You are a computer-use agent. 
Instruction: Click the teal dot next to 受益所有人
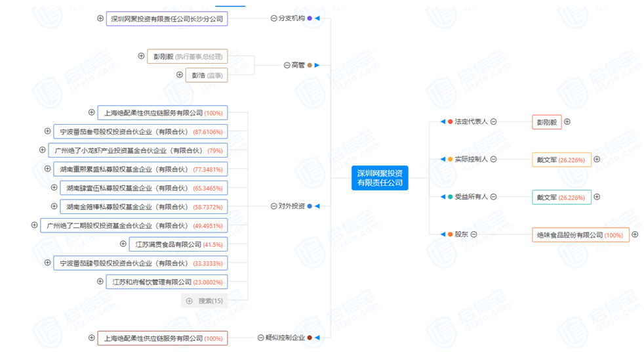pyautogui.click(x=450, y=196)
